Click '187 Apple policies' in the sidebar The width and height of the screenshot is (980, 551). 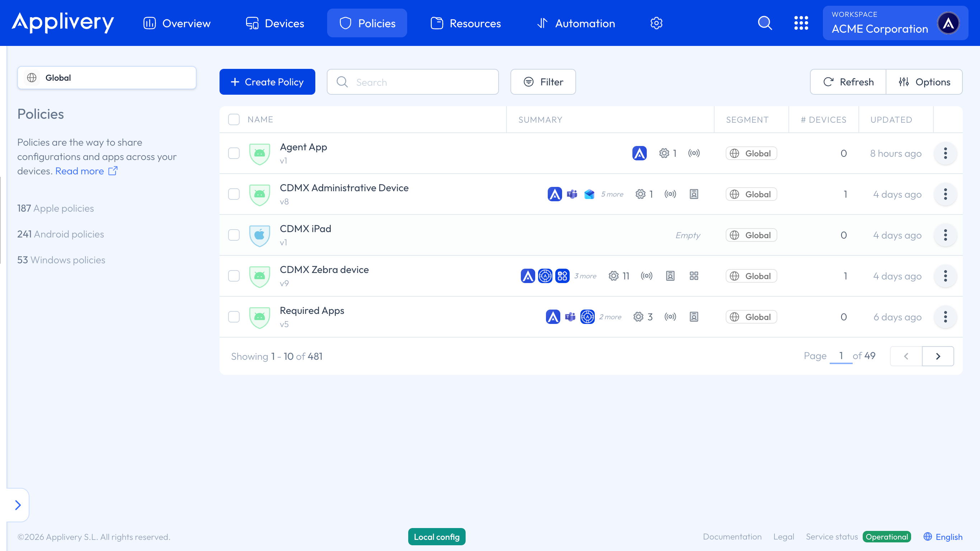[x=56, y=208]
